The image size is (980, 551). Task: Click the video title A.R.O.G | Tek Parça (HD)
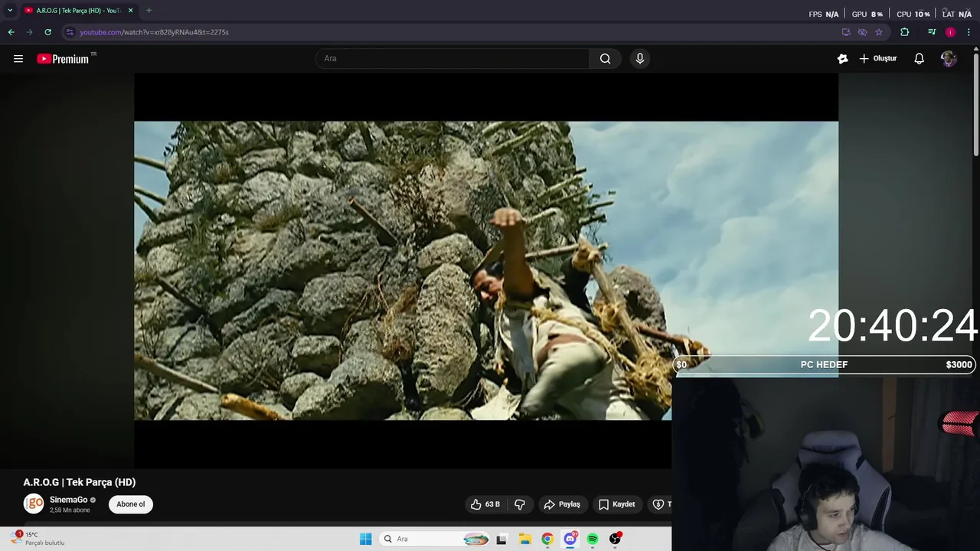(x=80, y=482)
